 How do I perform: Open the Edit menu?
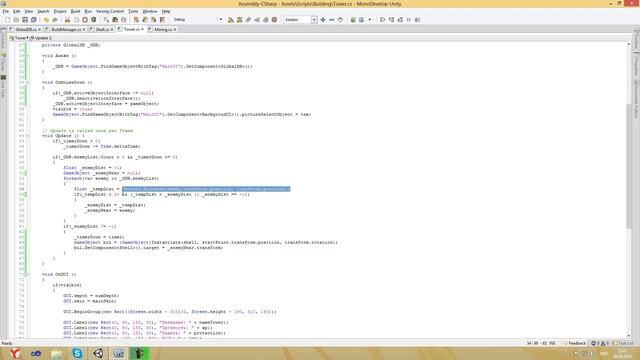17,11
